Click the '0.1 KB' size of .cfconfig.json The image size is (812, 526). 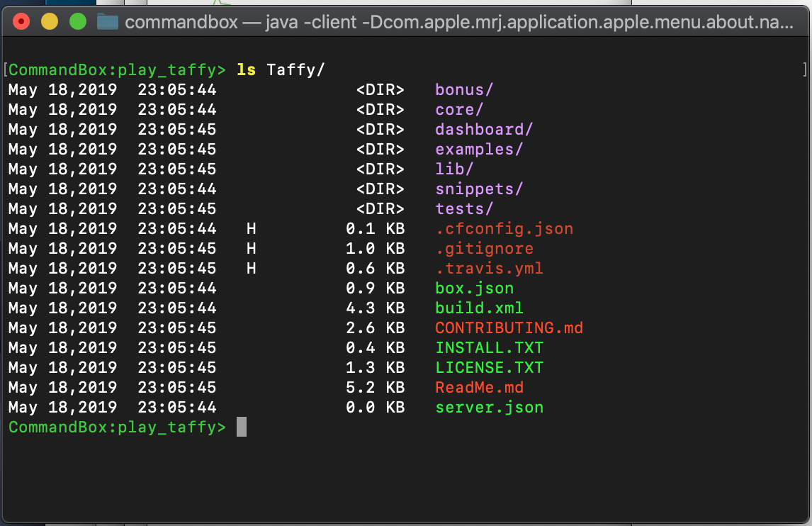point(376,228)
